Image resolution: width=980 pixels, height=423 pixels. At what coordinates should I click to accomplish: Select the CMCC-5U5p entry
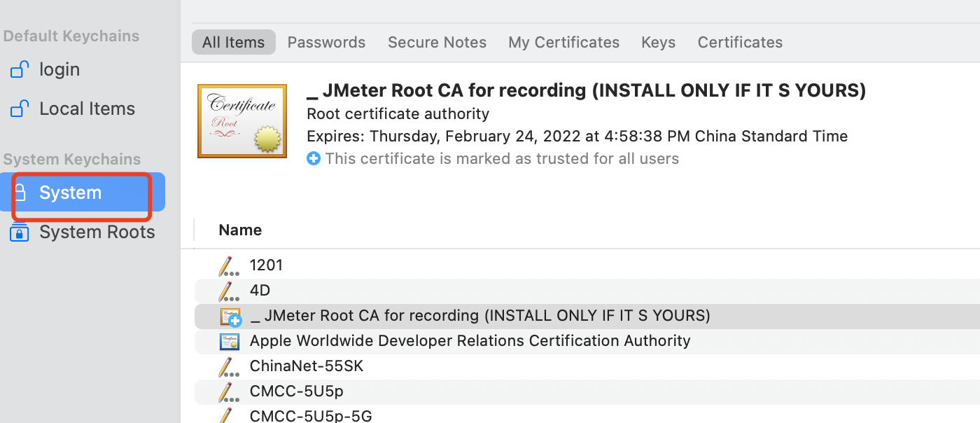[297, 391]
